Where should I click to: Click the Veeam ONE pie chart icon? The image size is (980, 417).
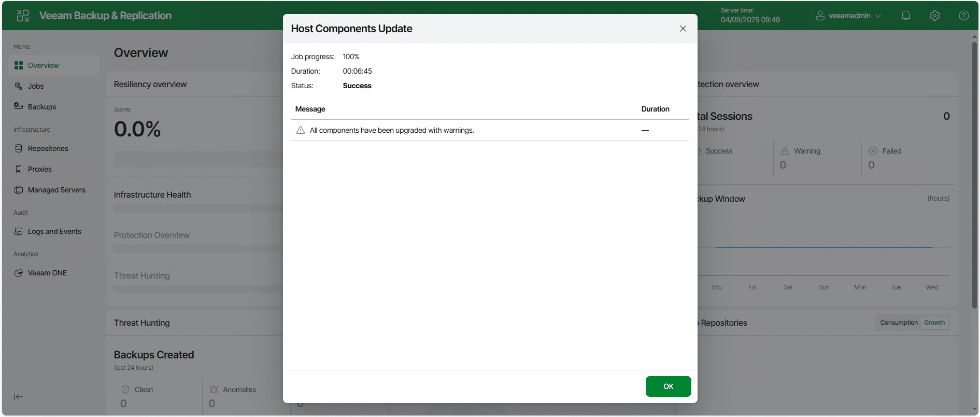click(19, 273)
